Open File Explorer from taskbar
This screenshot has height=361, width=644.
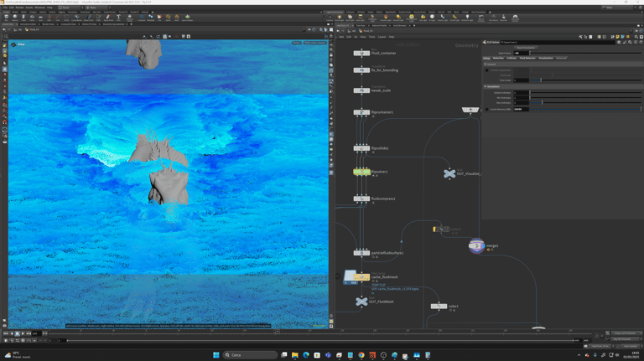click(295, 355)
